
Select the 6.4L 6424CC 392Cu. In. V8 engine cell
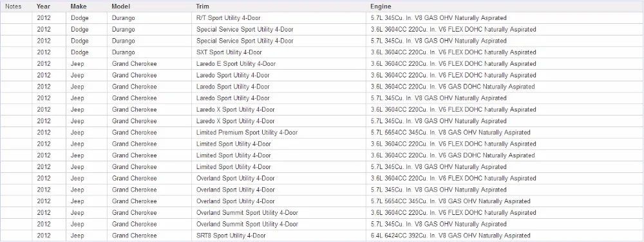505,236
